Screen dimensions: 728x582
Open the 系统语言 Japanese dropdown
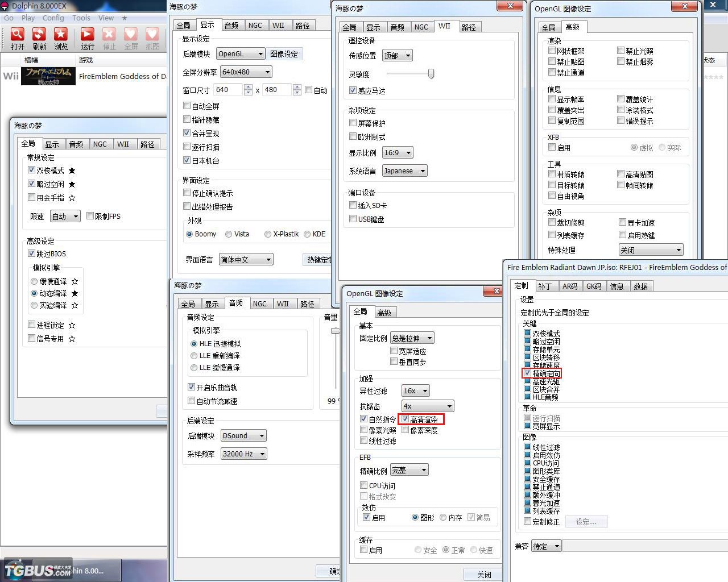(404, 171)
